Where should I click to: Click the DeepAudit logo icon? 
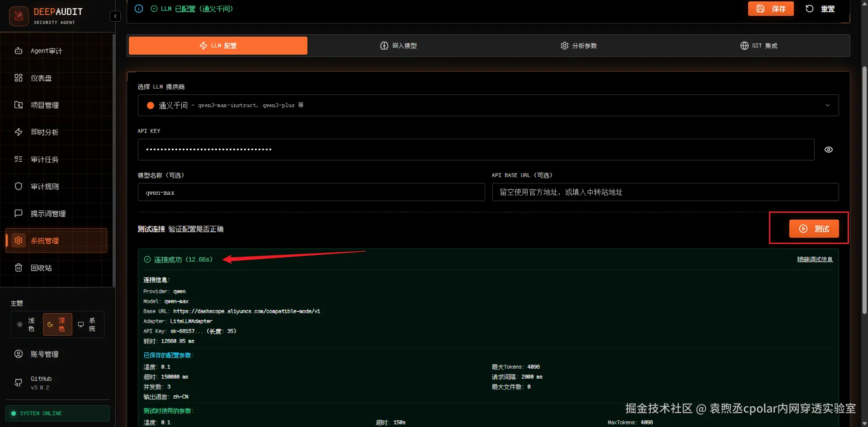click(19, 16)
